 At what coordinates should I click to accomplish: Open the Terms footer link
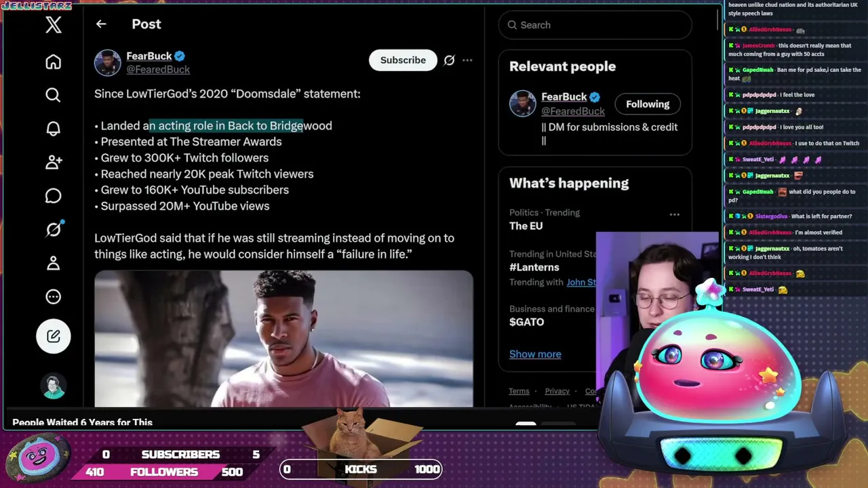pyautogui.click(x=519, y=391)
